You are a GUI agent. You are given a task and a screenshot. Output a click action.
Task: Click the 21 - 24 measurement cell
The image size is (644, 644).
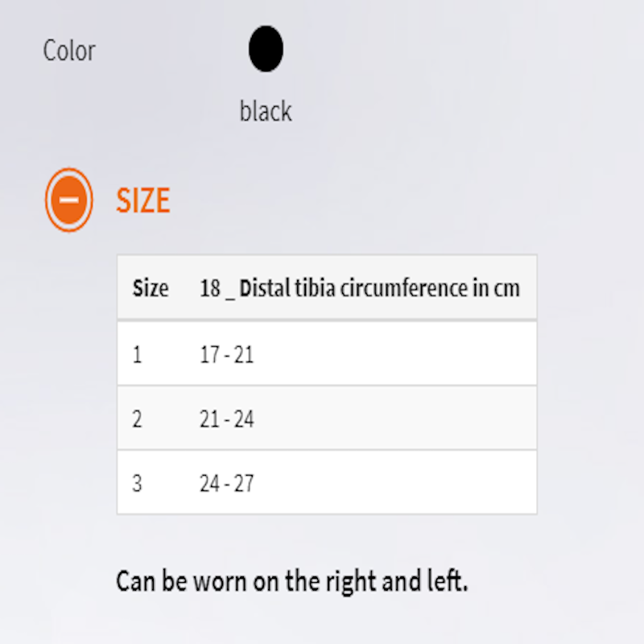tap(227, 419)
